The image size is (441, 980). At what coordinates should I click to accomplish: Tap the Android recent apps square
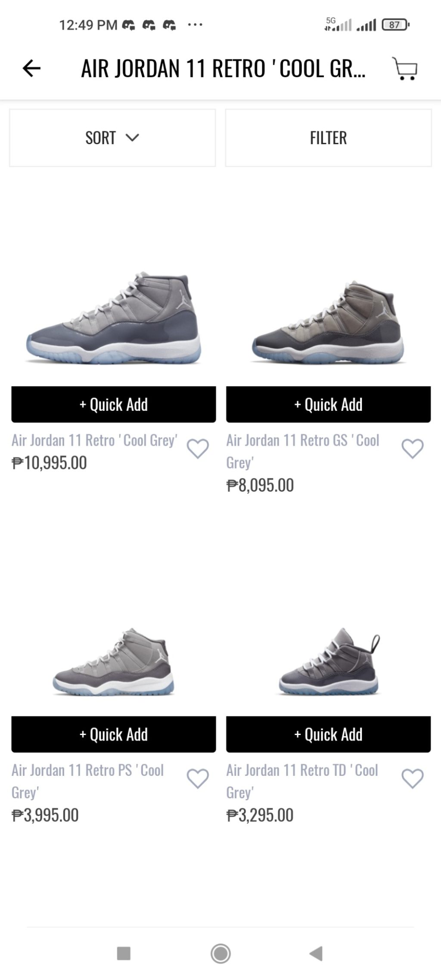(x=124, y=953)
